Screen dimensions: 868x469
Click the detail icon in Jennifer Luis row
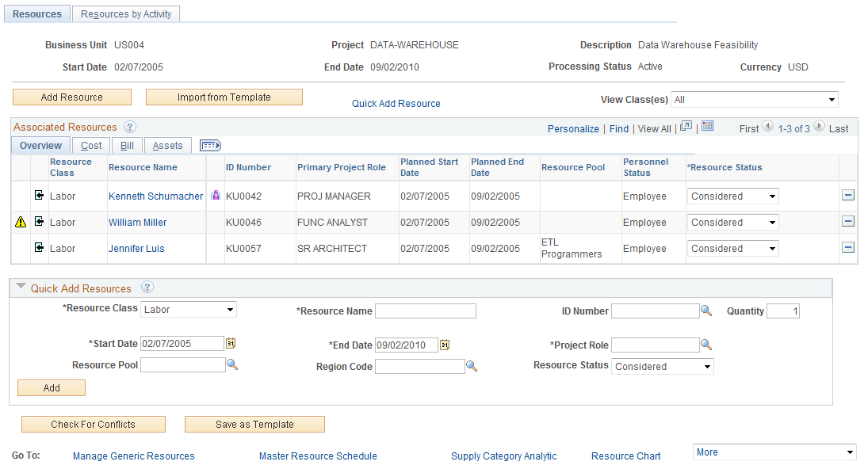pyautogui.click(x=40, y=247)
